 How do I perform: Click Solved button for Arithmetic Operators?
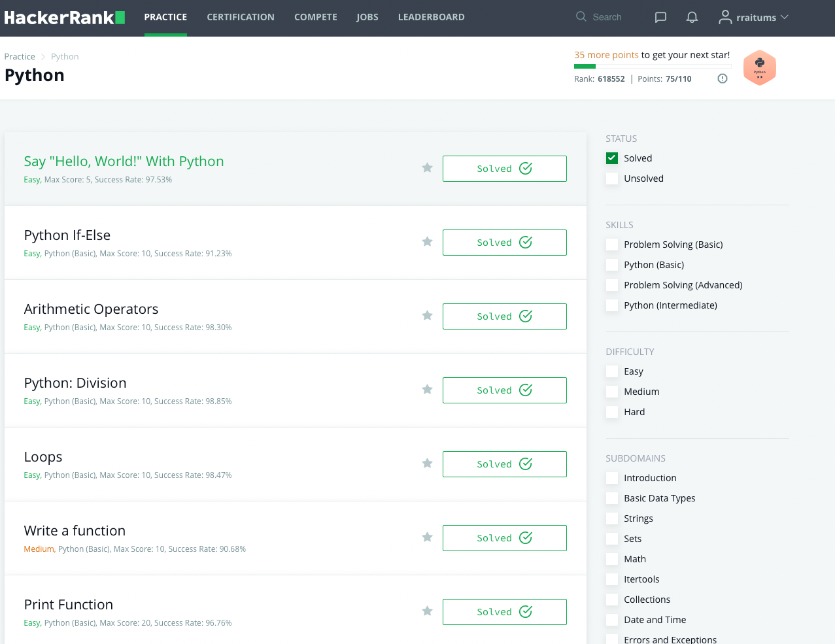pyautogui.click(x=505, y=316)
